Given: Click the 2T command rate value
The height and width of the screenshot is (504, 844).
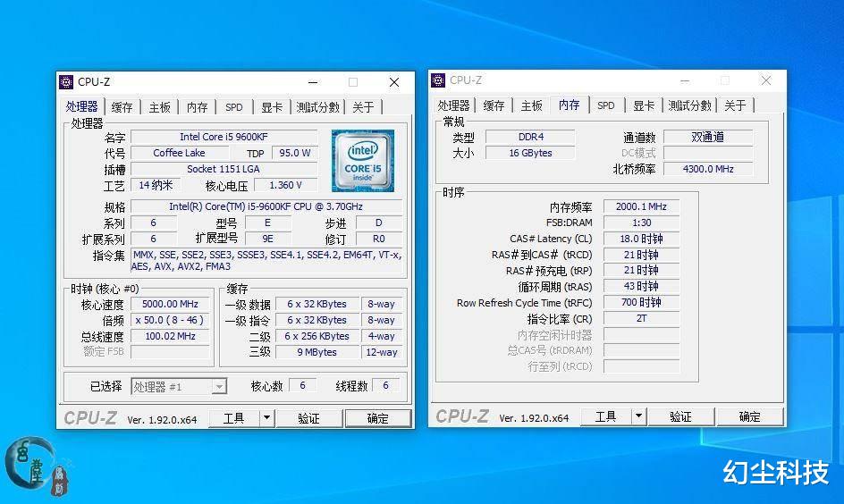Looking at the screenshot, I should pyautogui.click(x=642, y=318).
